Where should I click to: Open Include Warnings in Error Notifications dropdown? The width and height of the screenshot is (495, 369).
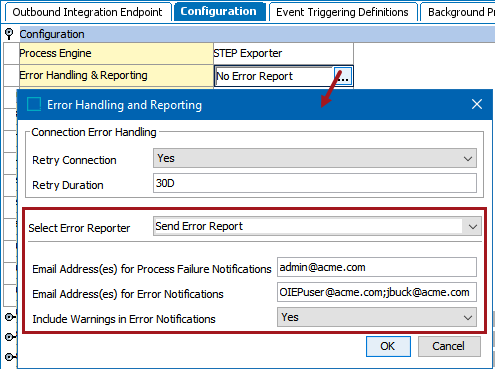point(377,317)
